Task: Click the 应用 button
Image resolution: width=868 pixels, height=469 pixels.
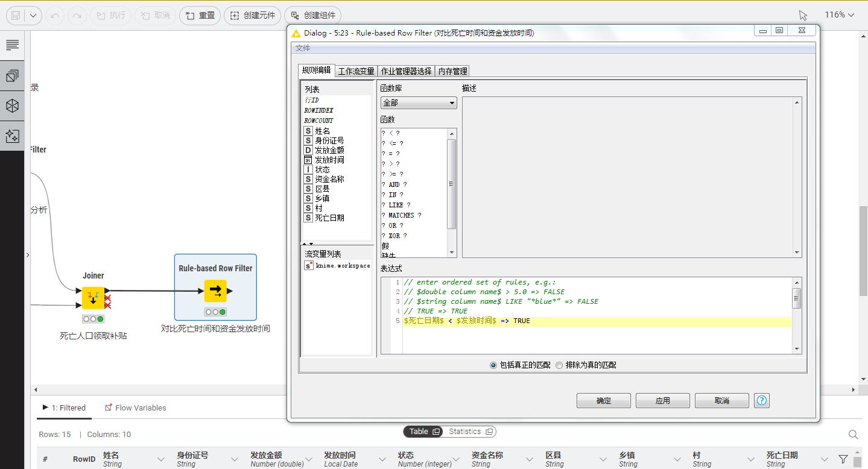Action: [x=662, y=401]
